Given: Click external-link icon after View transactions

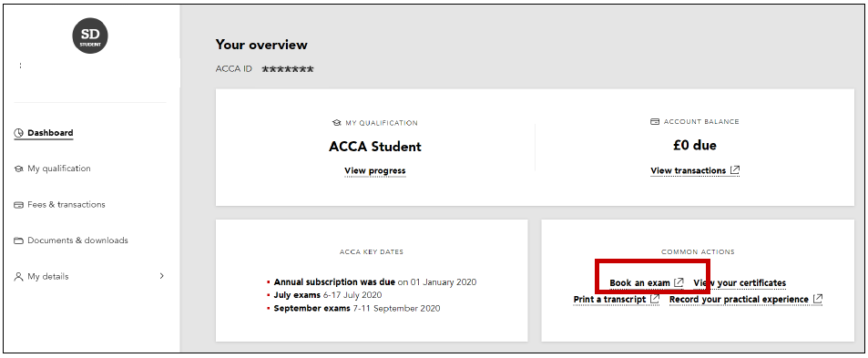Looking at the screenshot, I should tap(735, 170).
